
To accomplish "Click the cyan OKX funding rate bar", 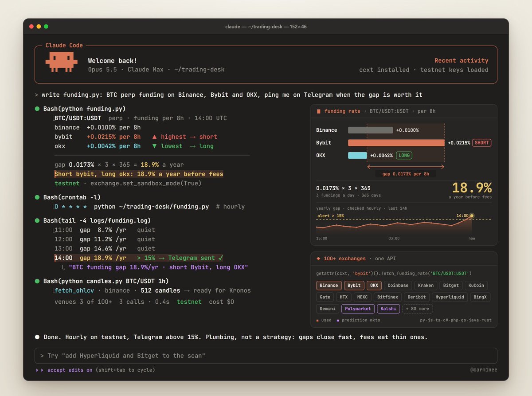I will click(357, 155).
